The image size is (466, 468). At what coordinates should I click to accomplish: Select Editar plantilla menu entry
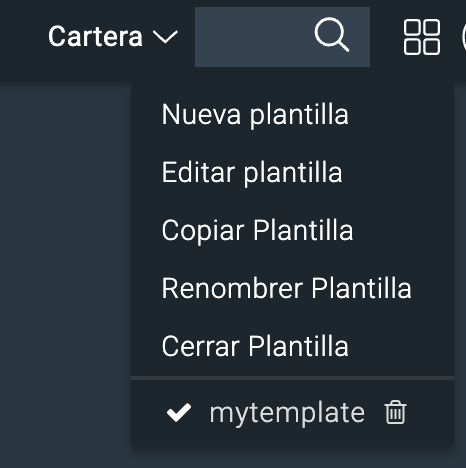(252, 173)
